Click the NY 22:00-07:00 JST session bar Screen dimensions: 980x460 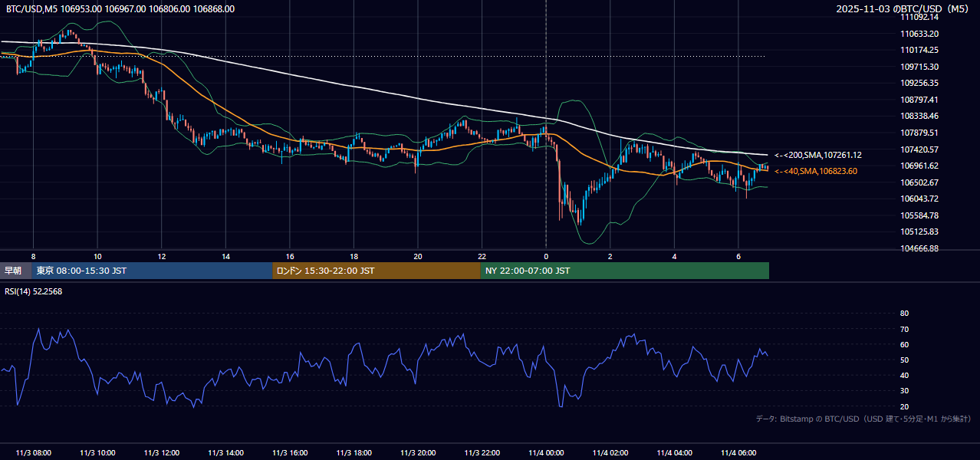(x=625, y=271)
